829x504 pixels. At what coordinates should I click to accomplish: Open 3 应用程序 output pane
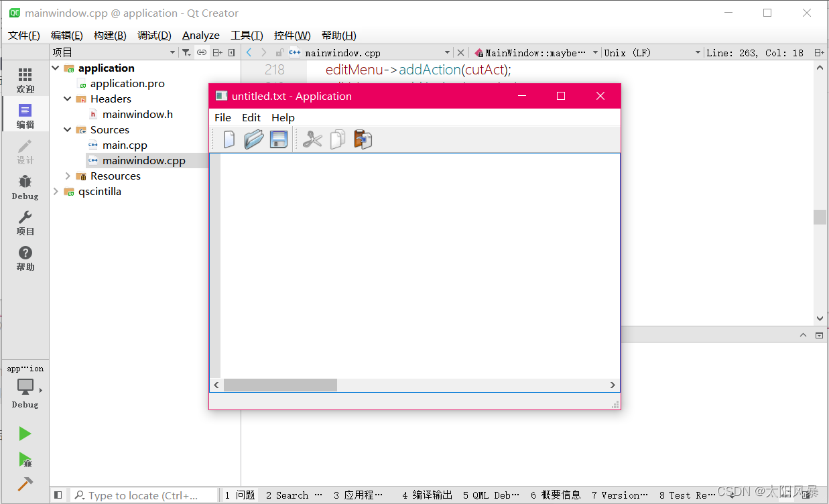click(359, 495)
